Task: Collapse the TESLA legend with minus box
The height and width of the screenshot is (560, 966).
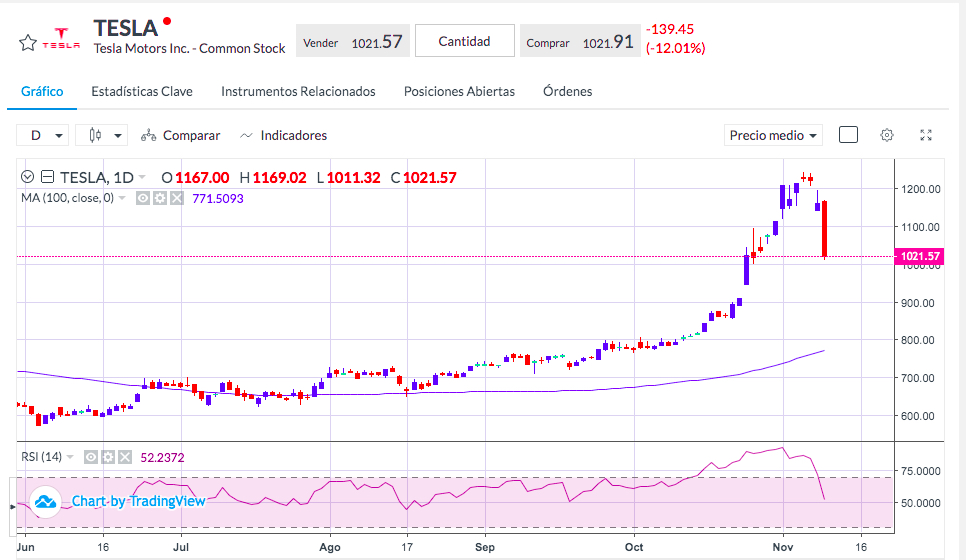Action: [x=47, y=177]
